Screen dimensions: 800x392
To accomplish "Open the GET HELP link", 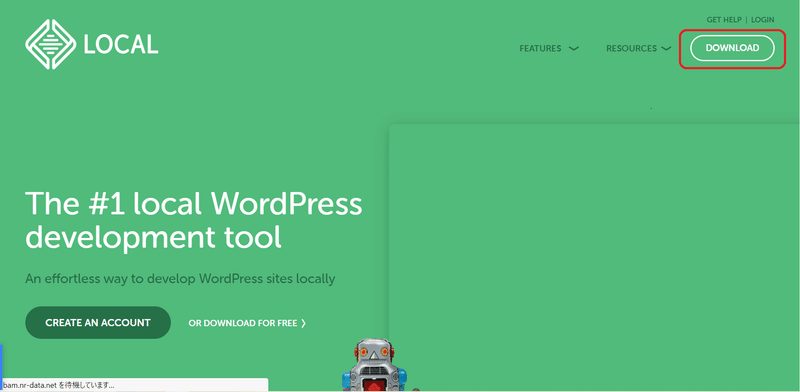I will (724, 20).
